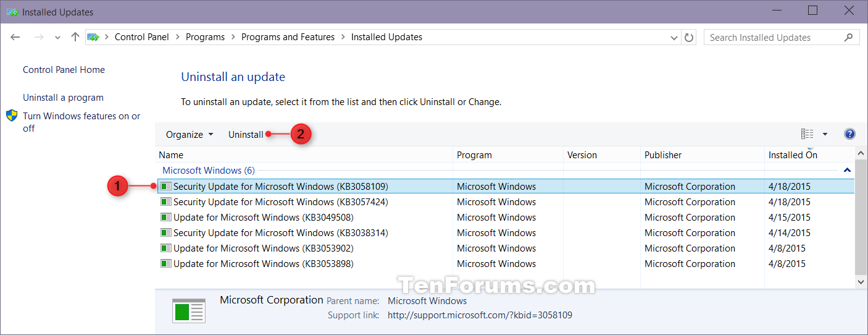Viewport: 868px width, 335px height.
Task: Open the More view options dropdown arrow
Action: click(825, 134)
